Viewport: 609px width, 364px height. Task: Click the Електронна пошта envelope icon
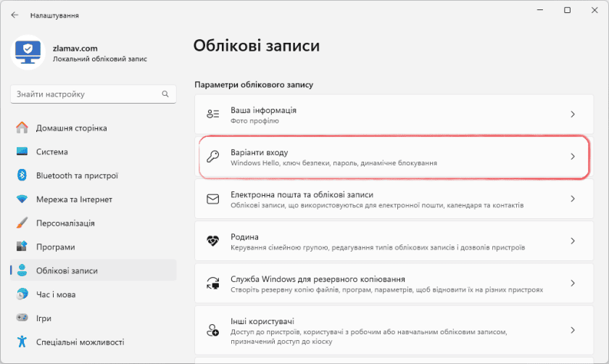[x=213, y=199]
